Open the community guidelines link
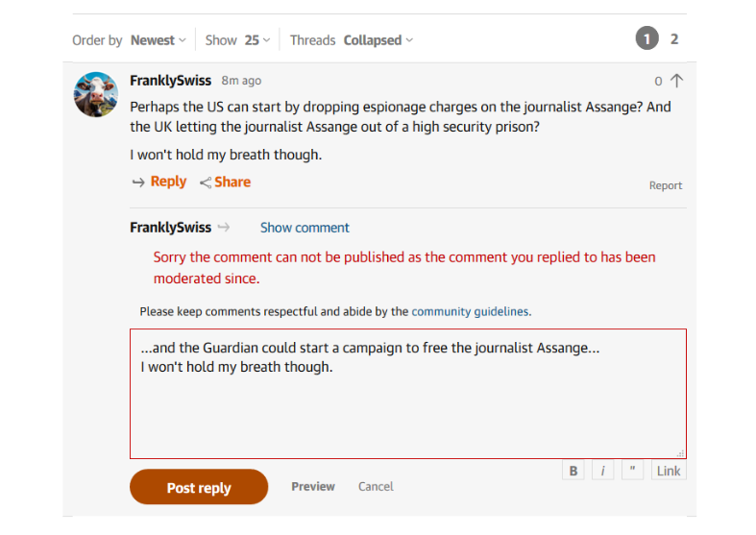The width and height of the screenshot is (756, 535). [x=470, y=311]
